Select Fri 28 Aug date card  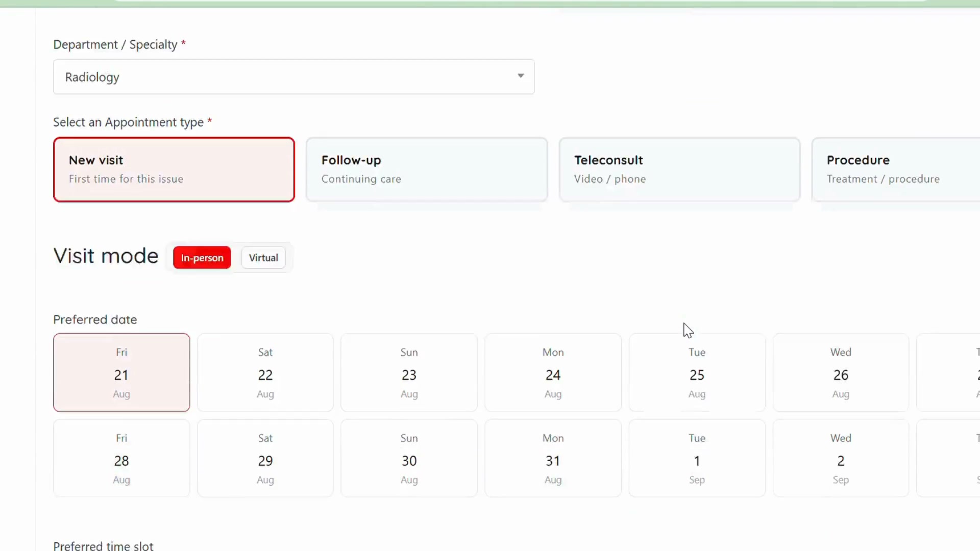pos(121,458)
